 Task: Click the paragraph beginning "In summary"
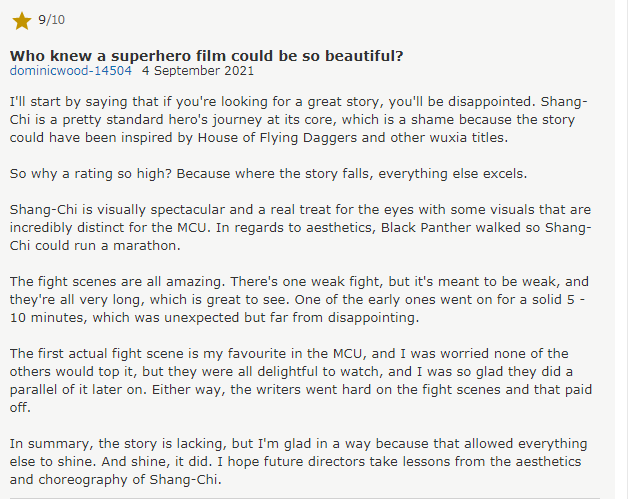(x=298, y=461)
